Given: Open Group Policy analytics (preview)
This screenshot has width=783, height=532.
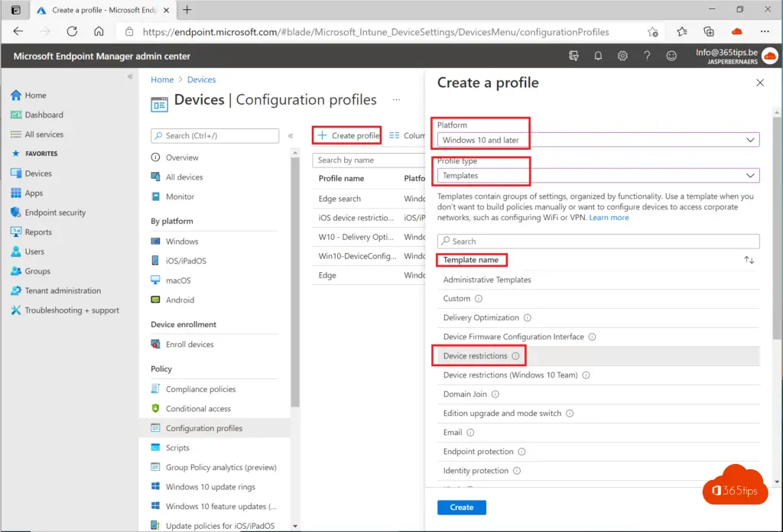Looking at the screenshot, I should (221, 467).
